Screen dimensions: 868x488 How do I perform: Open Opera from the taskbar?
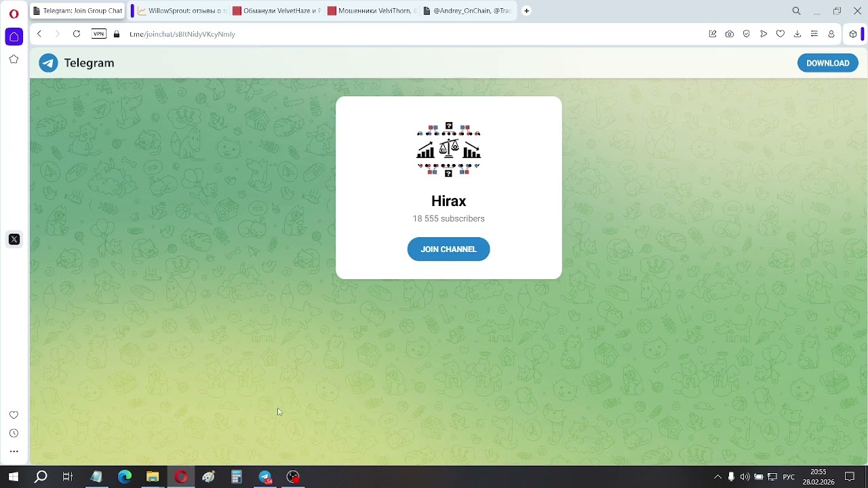click(180, 477)
